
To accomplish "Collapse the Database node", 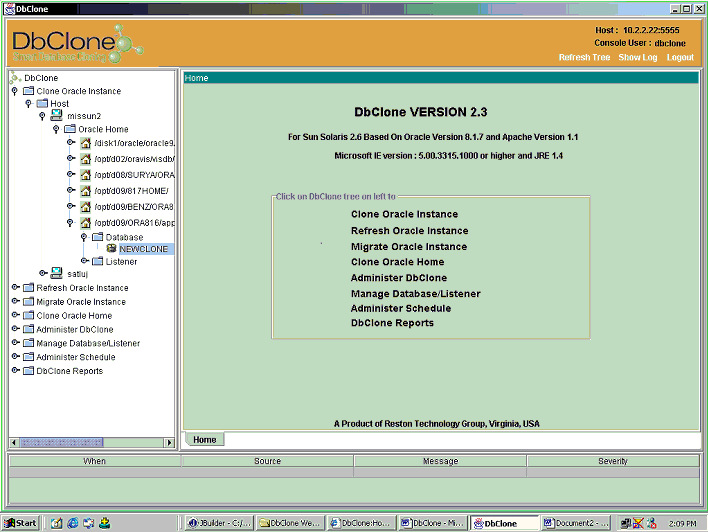I will click(84, 237).
